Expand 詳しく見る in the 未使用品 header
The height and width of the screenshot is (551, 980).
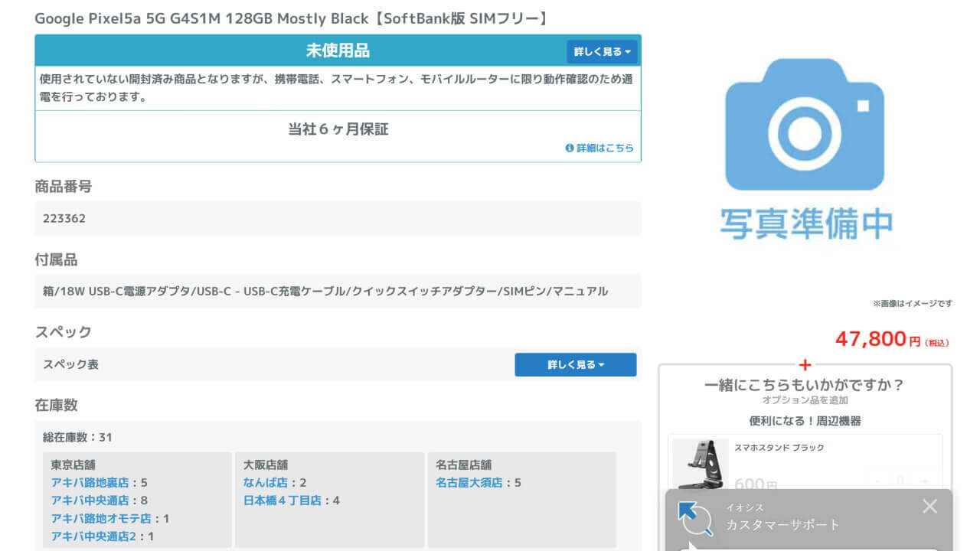coord(602,52)
